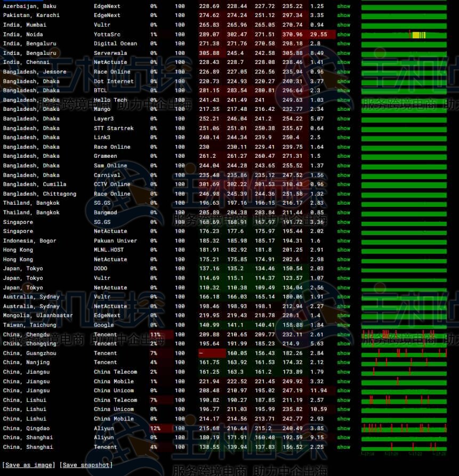Click the '29.55' deviation value for Noida
Image resolution: width=459 pixels, height=476 pixels.
pyautogui.click(x=318, y=34)
